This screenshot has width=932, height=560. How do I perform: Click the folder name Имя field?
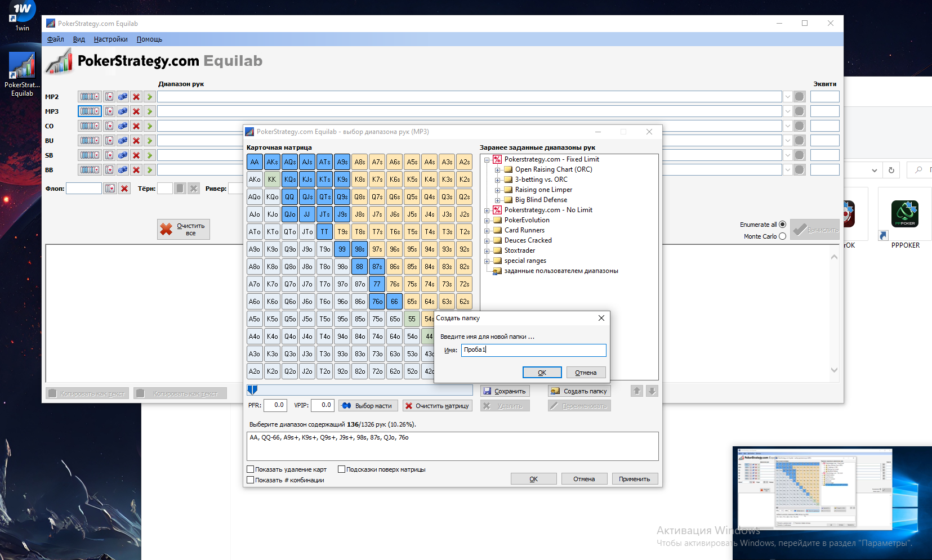tap(534, 350)
